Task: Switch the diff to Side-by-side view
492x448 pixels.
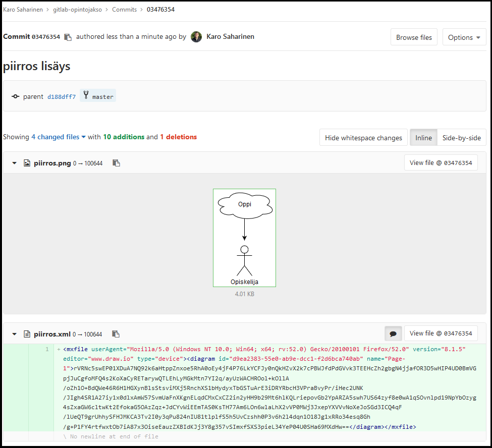Action: click(x=461, y=138)
